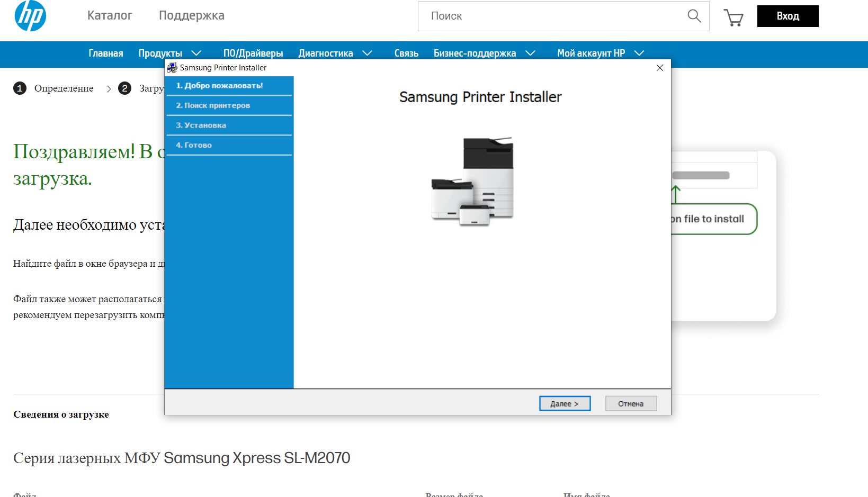The height and width of the screenshot is (497, 868).
Task: Open Связь in navigation bar
Action: coord(406,53)
